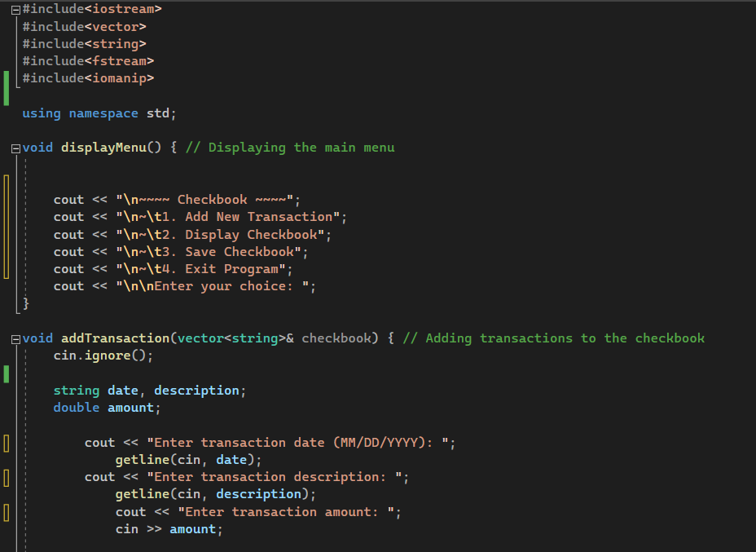Click the 'string date, description;' declaration

tap(149, 391)
